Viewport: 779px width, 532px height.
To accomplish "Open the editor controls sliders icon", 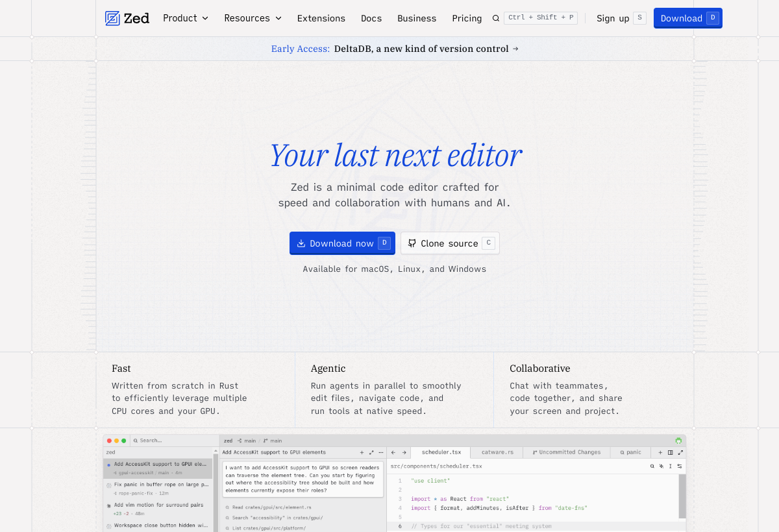I will click(x=680, y=466).
